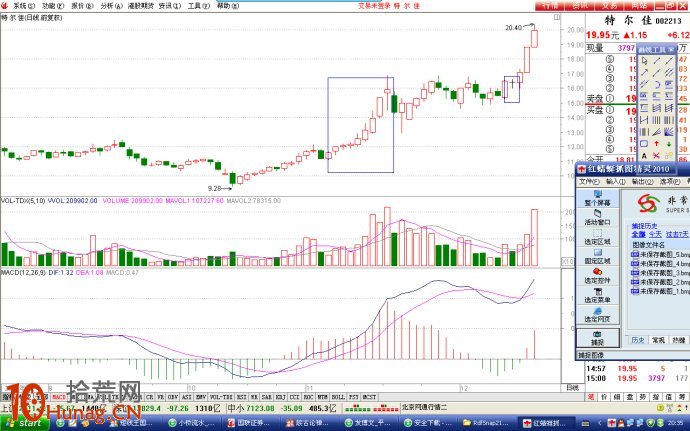Screen dimensions: 690x431
Task: Switch to the KDJ indicator tab
Action: click(x=279, y=397)
